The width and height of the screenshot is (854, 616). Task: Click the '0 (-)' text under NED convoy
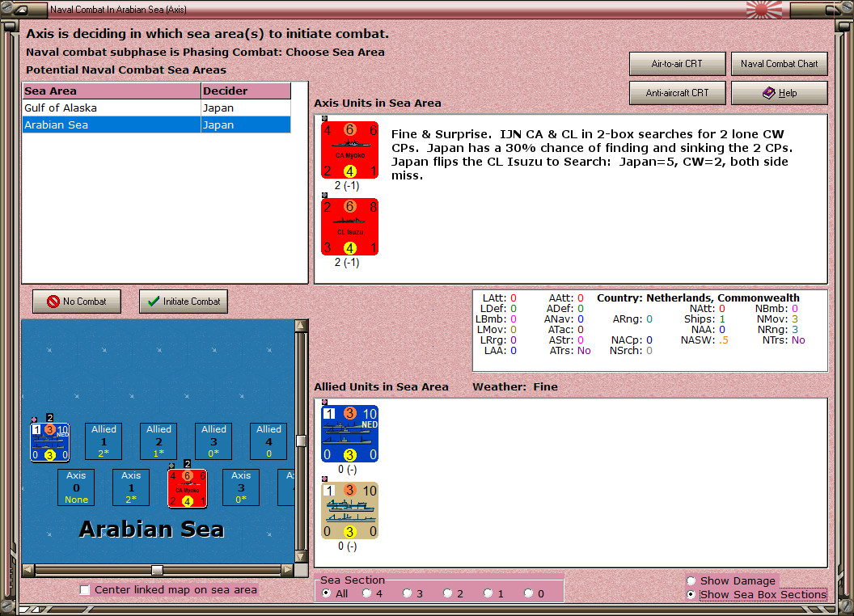click(347, 470)
